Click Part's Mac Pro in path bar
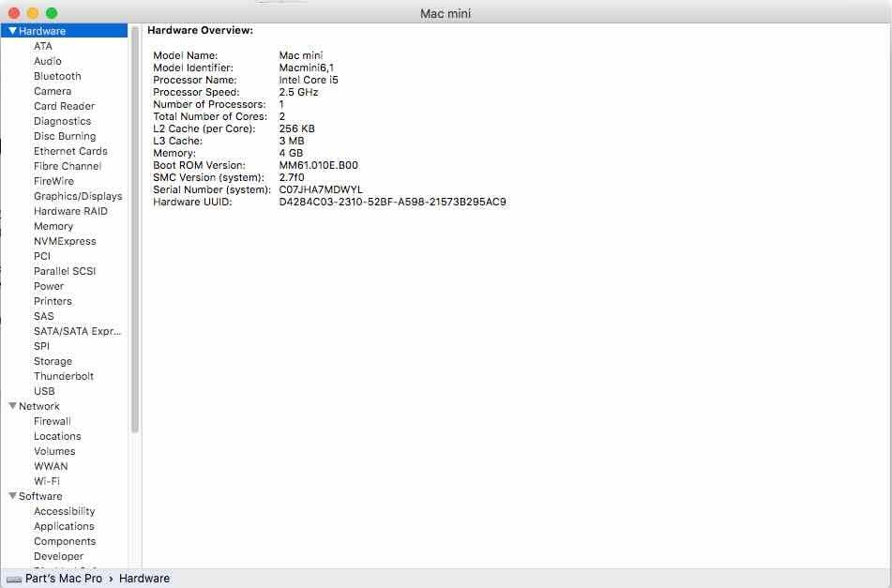Image resolution: width=892 pixels, height=588 pixels. 64,579
